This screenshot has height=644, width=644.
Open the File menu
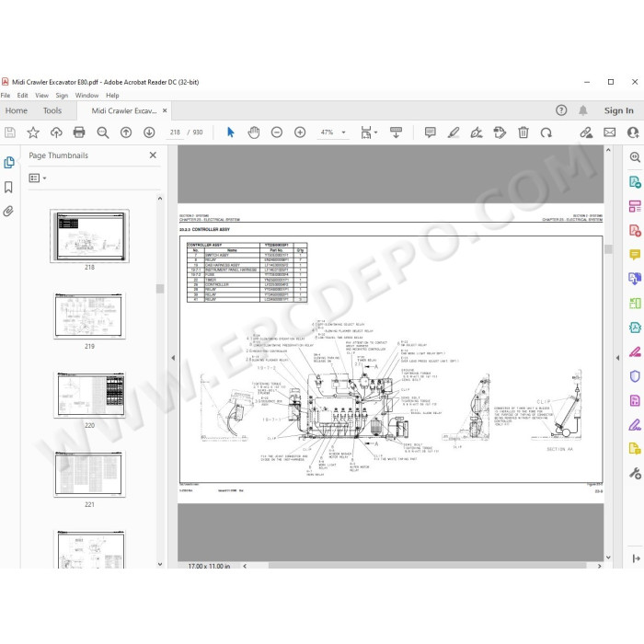click(x=6, y=96)
